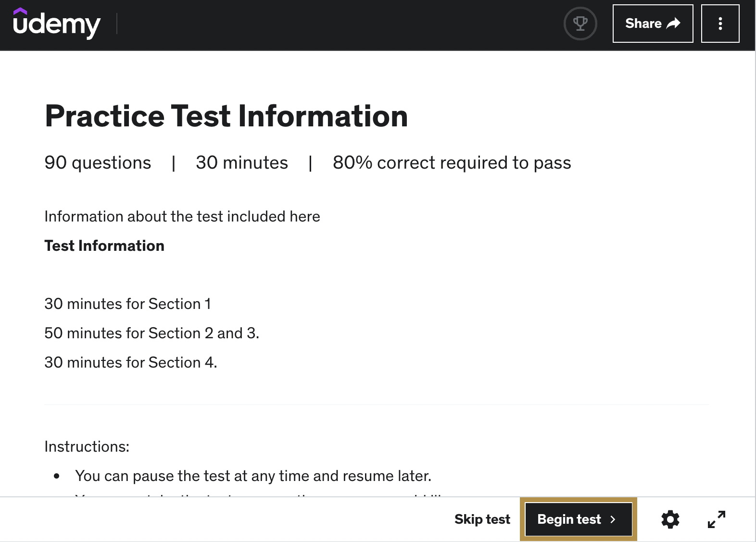Select the chevron icon inside Begin test

(x=614, y=519)
